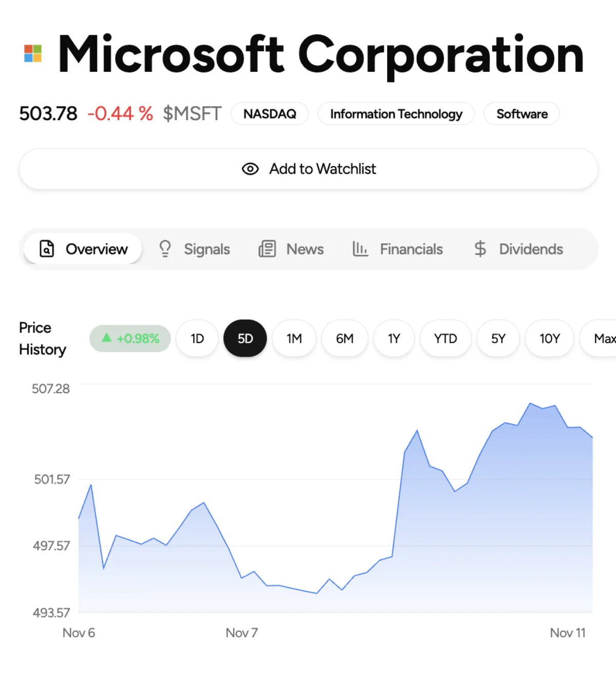Click the green triangle in the +0.98% badge

coord(106,338)
